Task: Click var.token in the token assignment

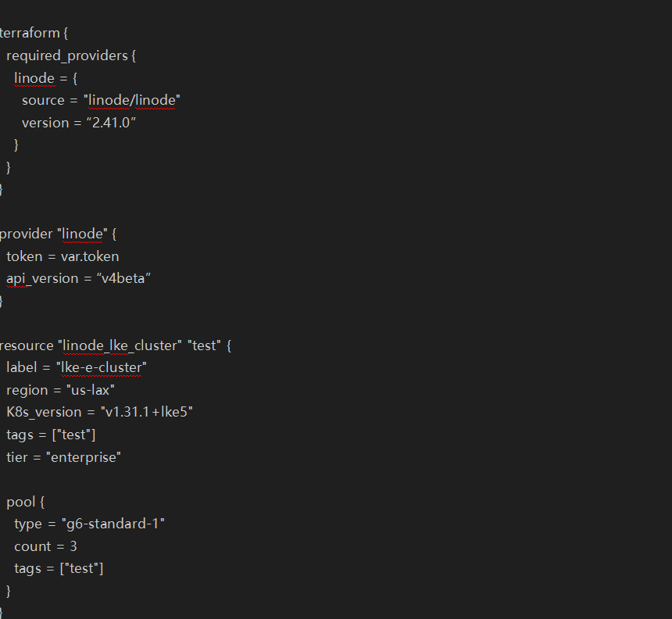Action: click(x=90, y=256)
